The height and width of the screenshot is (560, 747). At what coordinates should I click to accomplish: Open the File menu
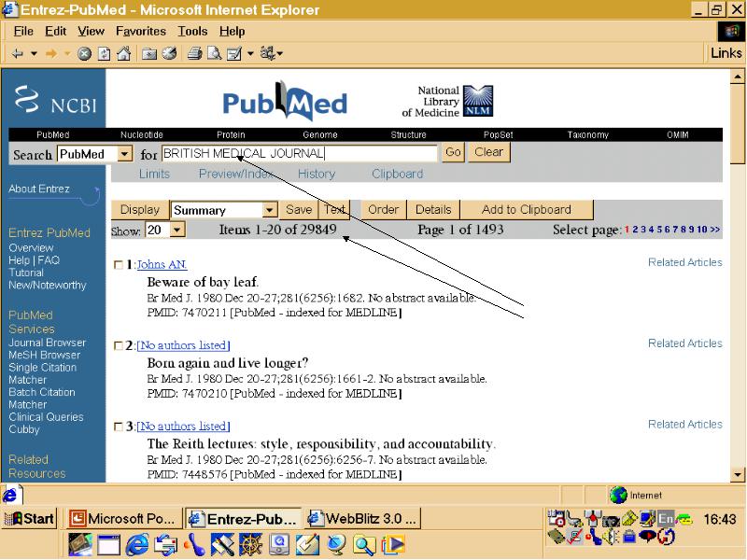point(24,32)
